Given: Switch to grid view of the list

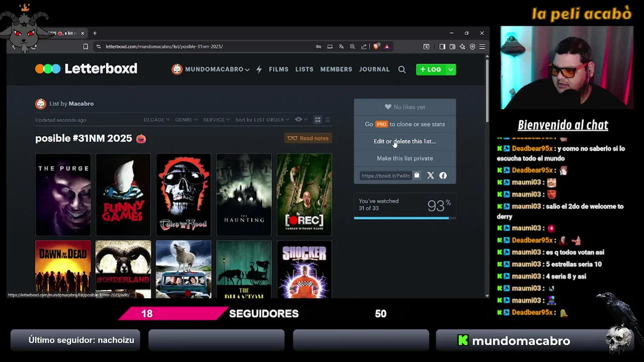Looking at the screenshot, I should (x=317, y=120).
